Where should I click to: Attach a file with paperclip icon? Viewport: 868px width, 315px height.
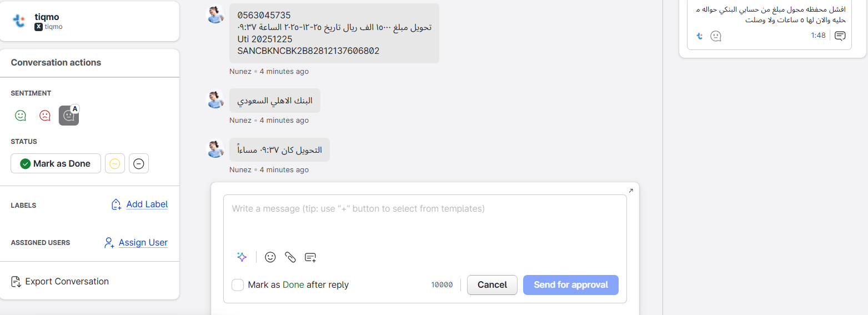pos(290,257)
